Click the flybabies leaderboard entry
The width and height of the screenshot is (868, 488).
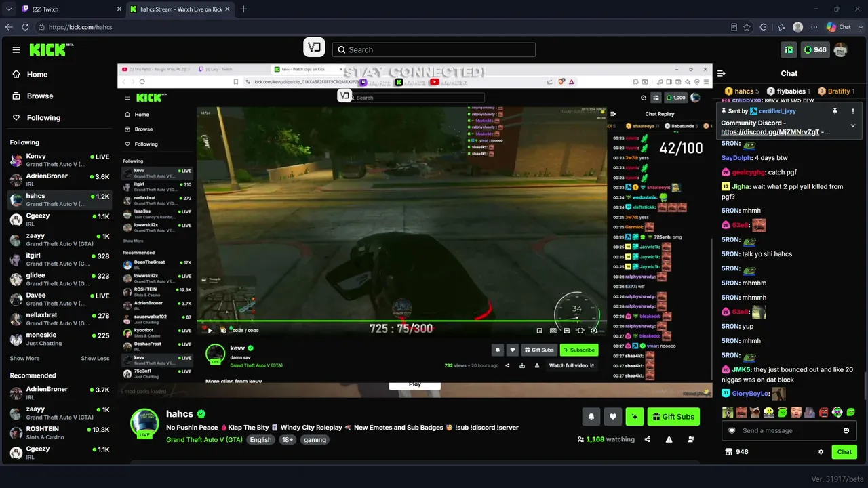pos(787,91)
